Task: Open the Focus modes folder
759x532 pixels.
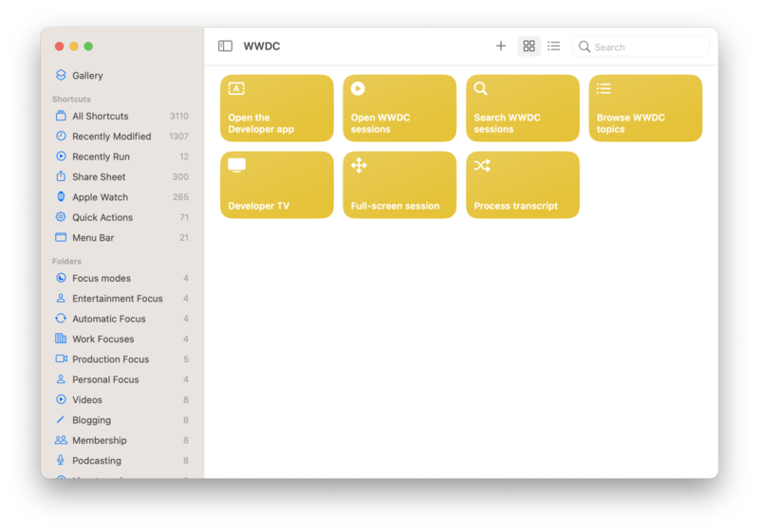Action: pos(102,279)
